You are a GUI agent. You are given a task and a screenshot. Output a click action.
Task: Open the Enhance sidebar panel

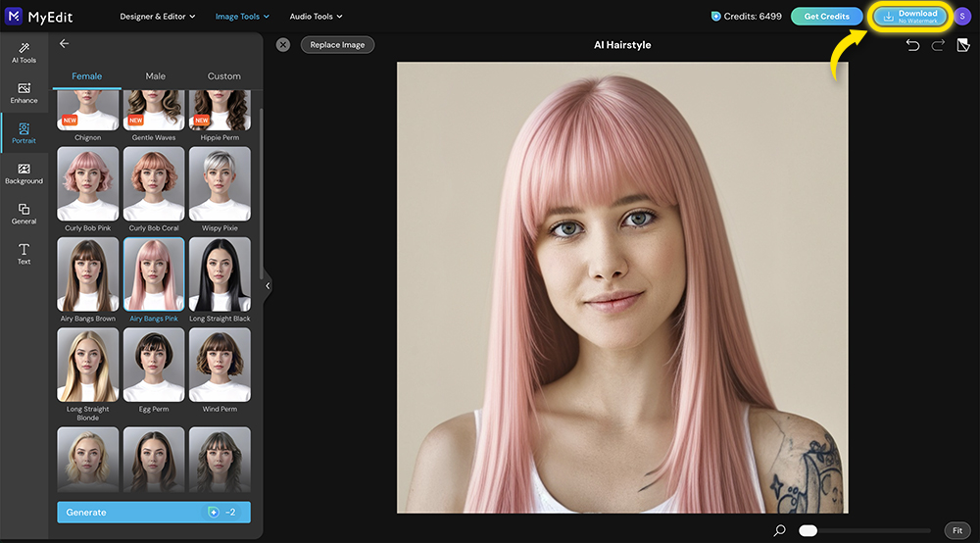click(24, 93)
